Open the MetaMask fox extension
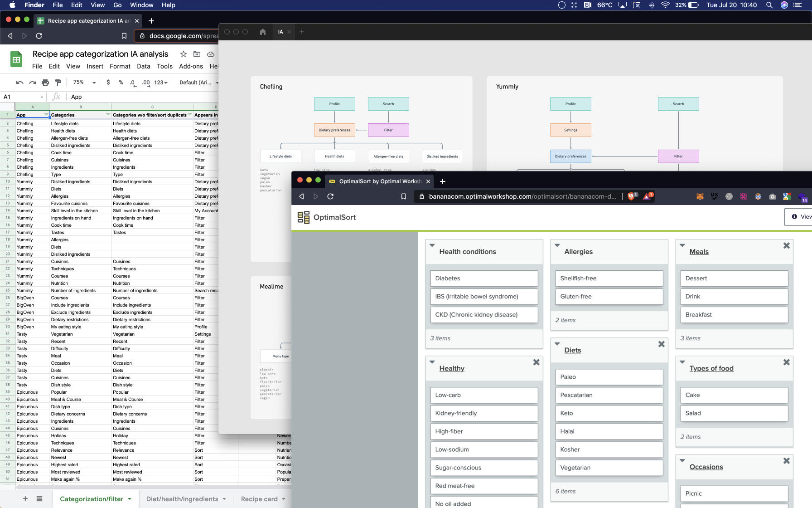 pos(700,196)
